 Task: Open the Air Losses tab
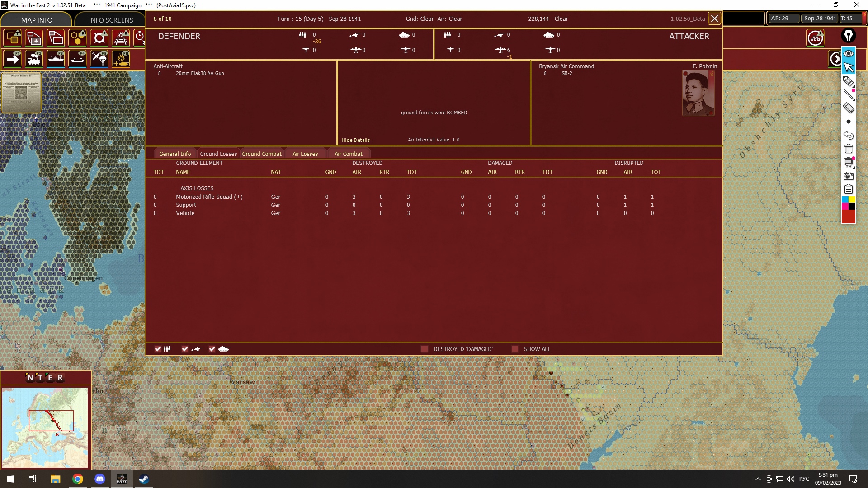(x=305, y=154)
